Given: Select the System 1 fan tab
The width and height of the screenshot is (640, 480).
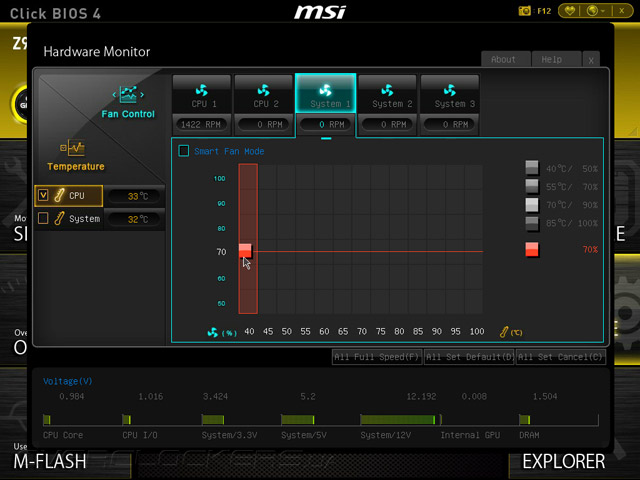Looking at the screenshot, I should (326, 93).
